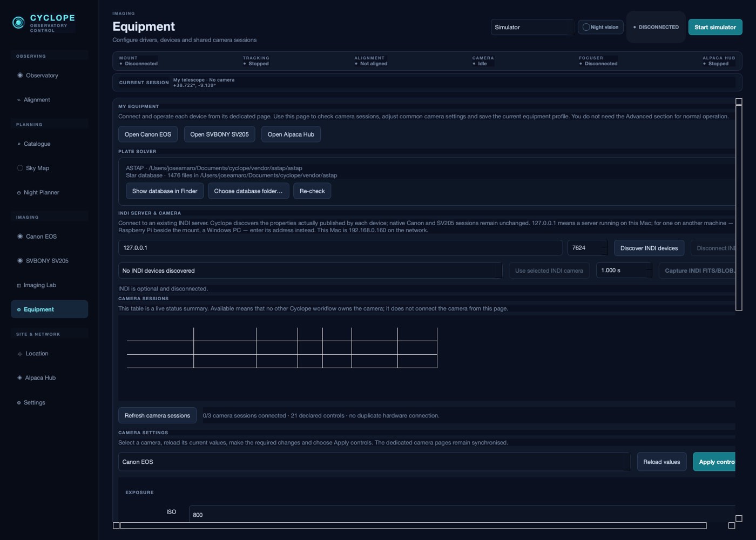This screenshot has width=756, height=540.
Task: Click Use selected INDI camera button
Action: pos(549,271)
